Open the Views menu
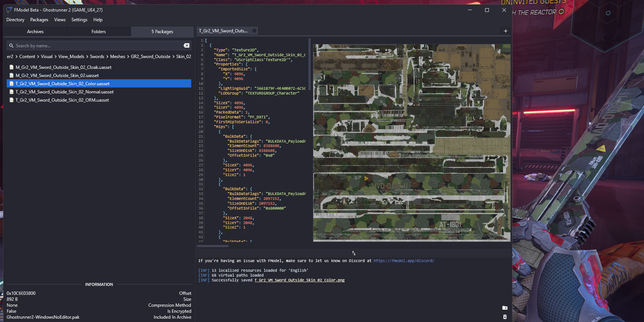The height and width of the screenshot is (322, 644). coord(60,20)
